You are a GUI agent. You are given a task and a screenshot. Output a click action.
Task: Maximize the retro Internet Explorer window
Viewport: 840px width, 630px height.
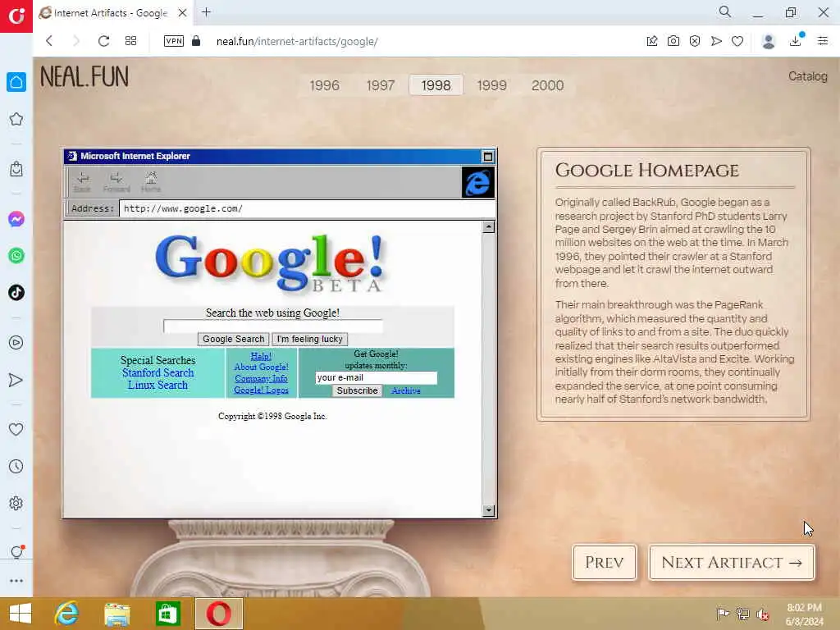[487, 157]
